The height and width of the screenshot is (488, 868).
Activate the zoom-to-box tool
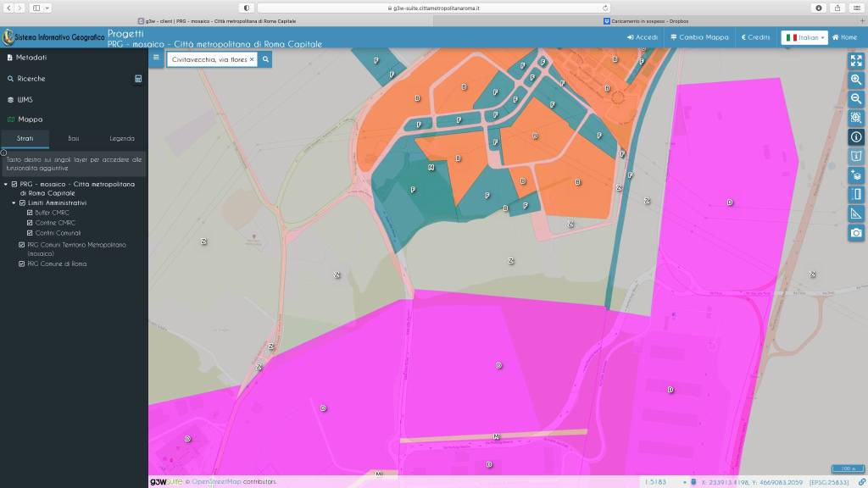[856, 118]
